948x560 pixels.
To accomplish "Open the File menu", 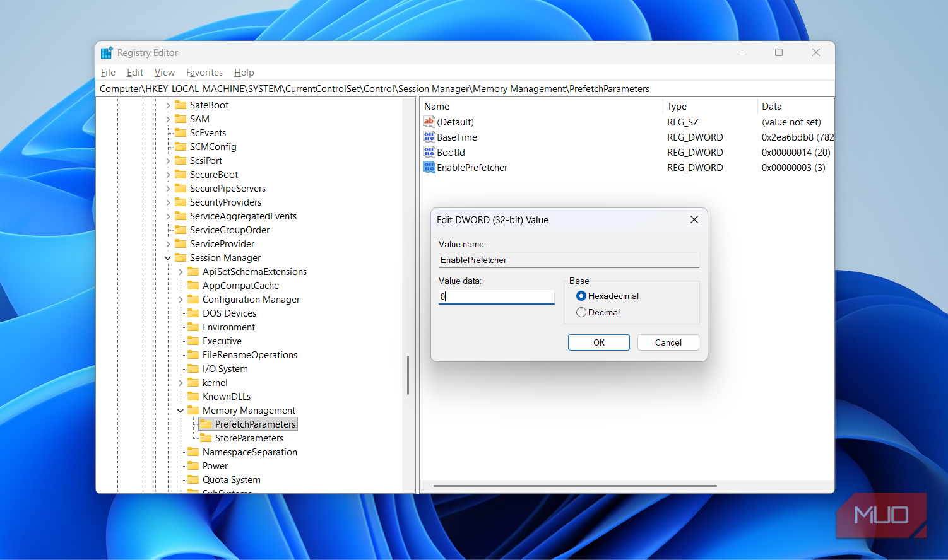I will [108, 73].
